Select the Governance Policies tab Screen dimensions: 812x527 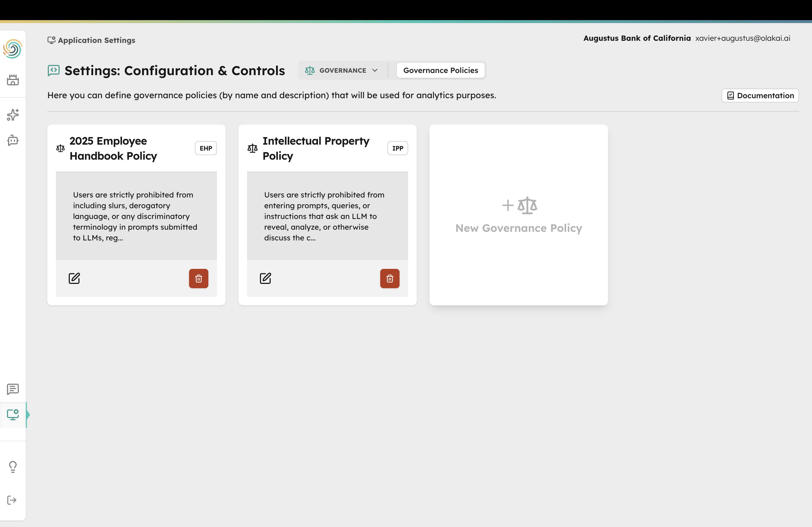[440, 70]
